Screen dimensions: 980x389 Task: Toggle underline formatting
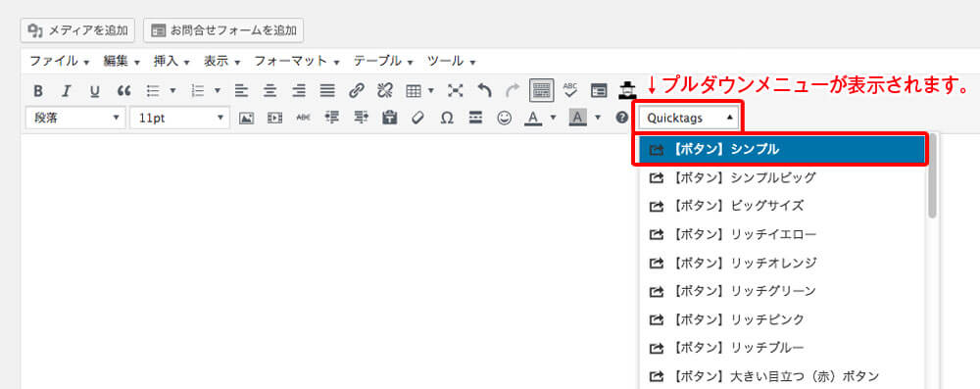[94, 91]
